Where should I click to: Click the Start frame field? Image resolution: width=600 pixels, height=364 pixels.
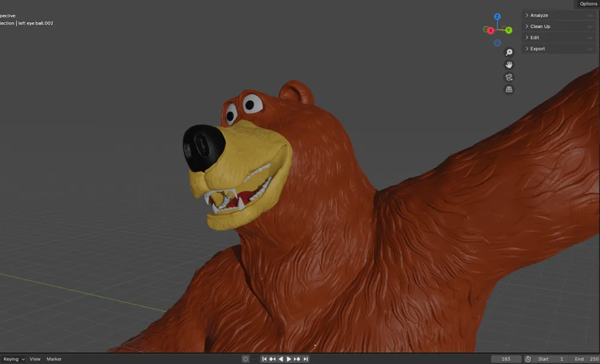[x=550, y=359]
